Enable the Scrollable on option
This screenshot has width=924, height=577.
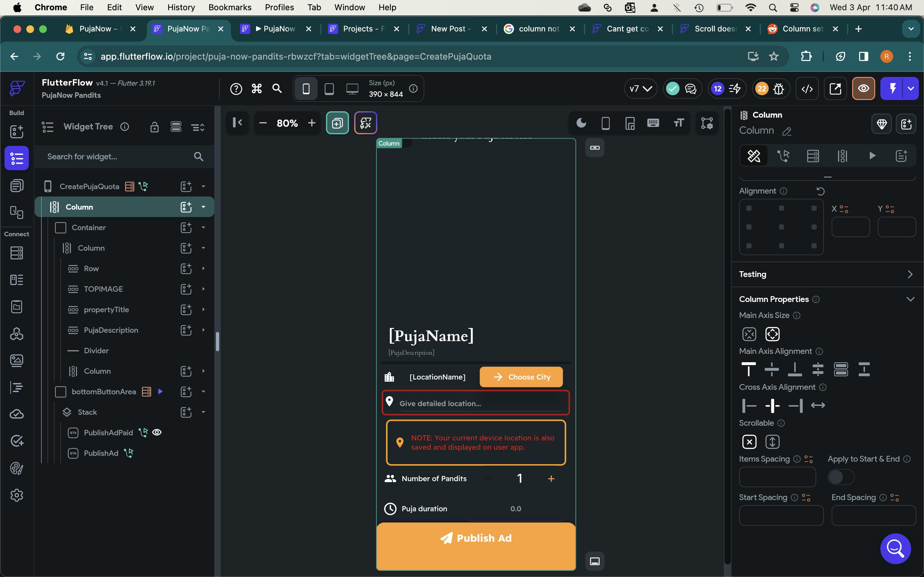click(772, 442)
